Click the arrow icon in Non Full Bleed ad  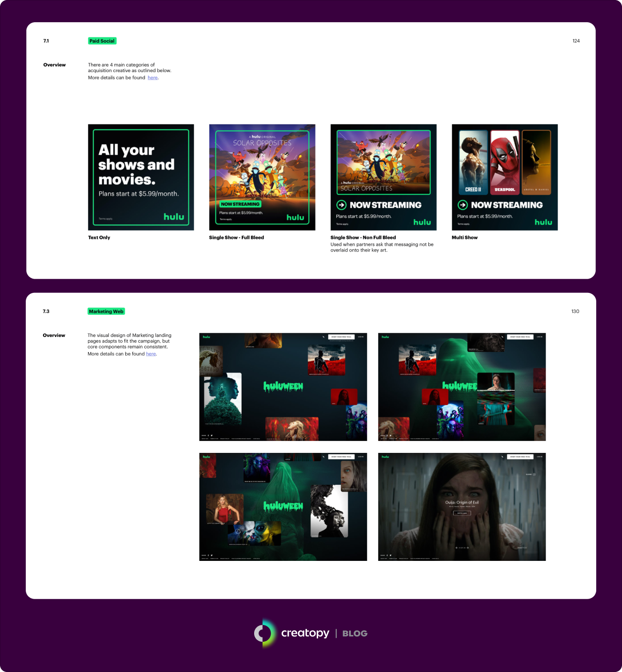(x=341, y=205)
